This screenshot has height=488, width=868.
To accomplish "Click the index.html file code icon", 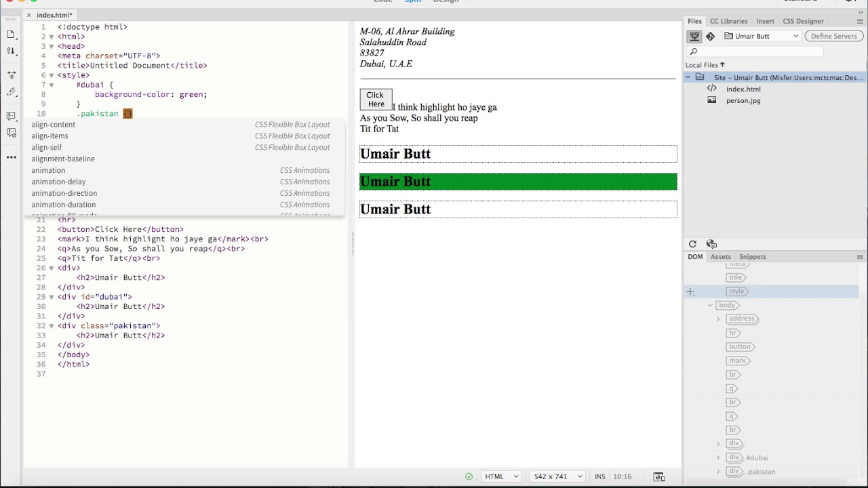I will pos(711,89).
